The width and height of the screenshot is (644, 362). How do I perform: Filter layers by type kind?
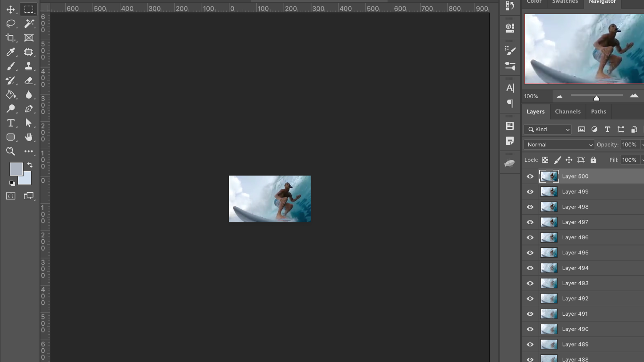[608, 129]
